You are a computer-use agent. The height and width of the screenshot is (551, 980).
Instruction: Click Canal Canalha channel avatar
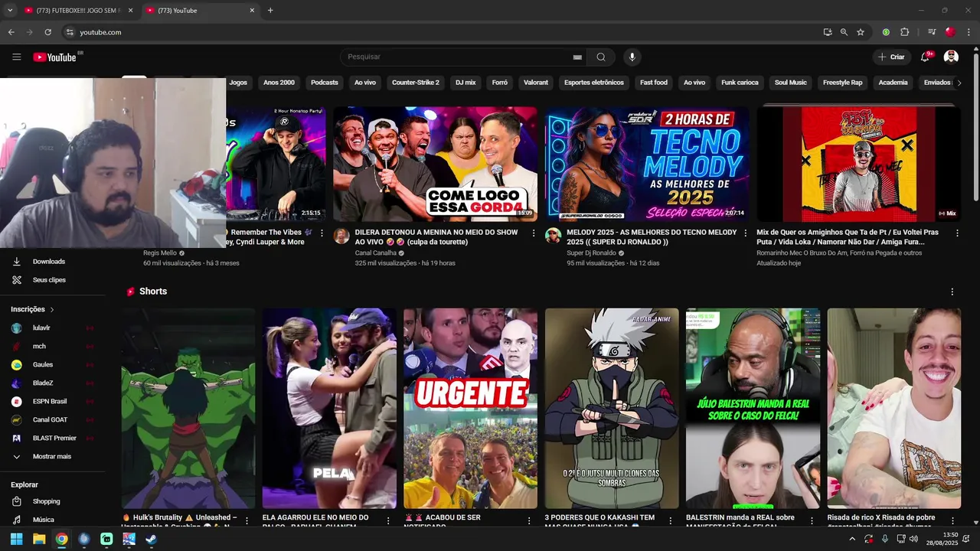(341, 236)
